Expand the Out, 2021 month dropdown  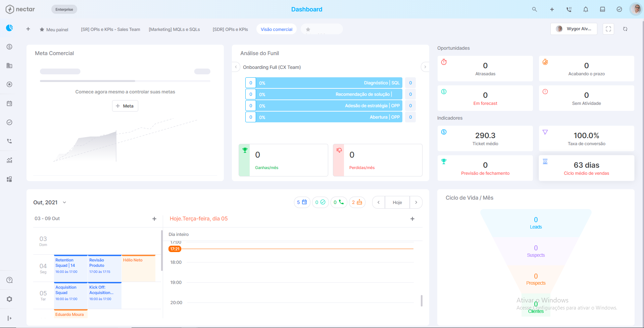point(50,202)
